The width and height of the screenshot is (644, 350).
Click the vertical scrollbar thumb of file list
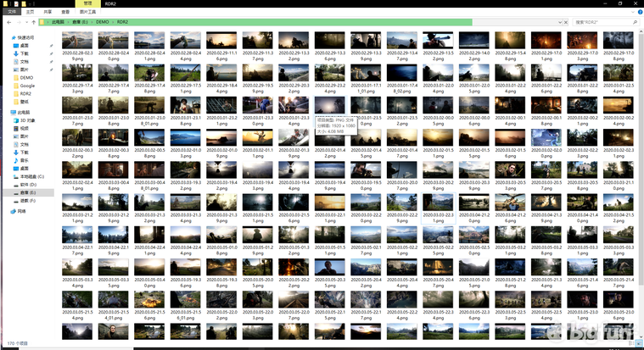tap(641, 160)
